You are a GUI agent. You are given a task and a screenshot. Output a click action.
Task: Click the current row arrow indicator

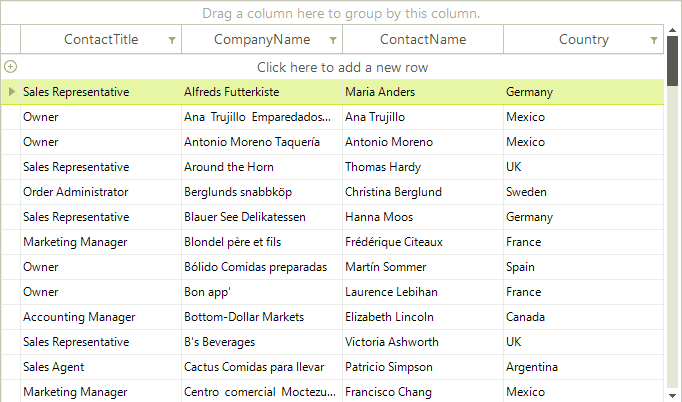(x=11, y=92)
